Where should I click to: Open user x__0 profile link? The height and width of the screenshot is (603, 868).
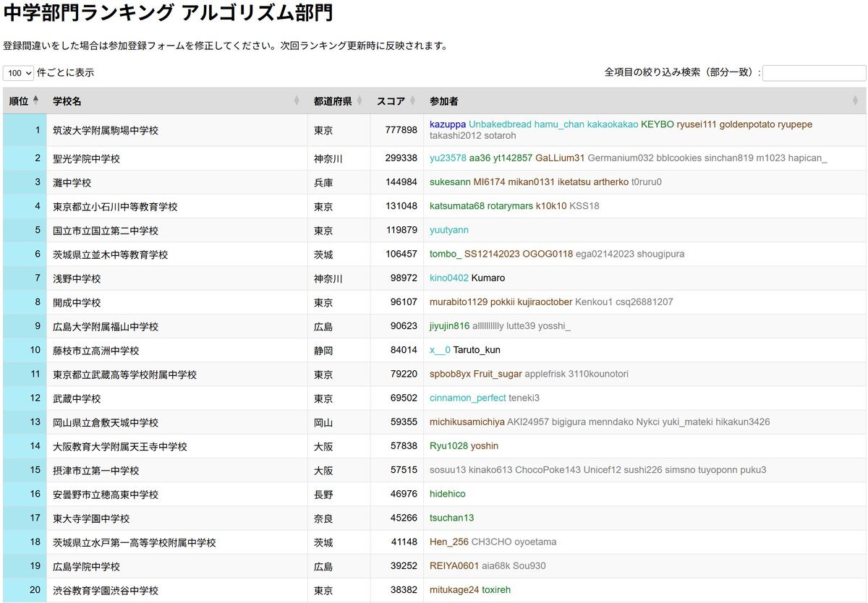click(440, 350)
